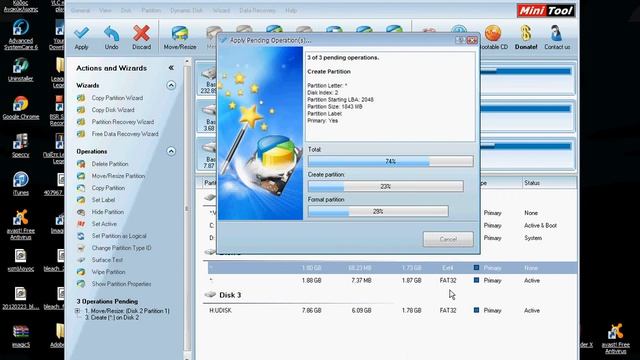Click the Undo arrow toolbar icon

(x=111, y=34)
